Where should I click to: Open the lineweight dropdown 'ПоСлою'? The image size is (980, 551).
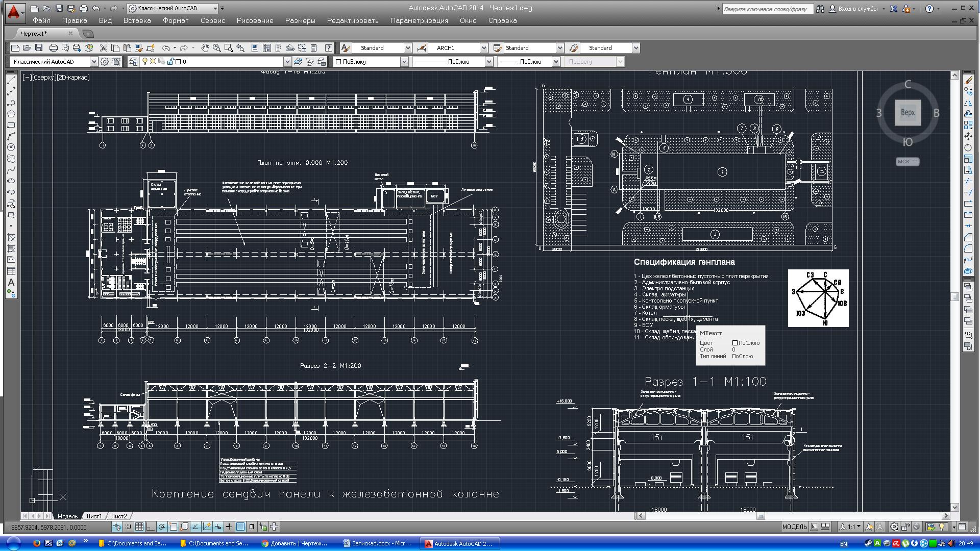point(556,62)
